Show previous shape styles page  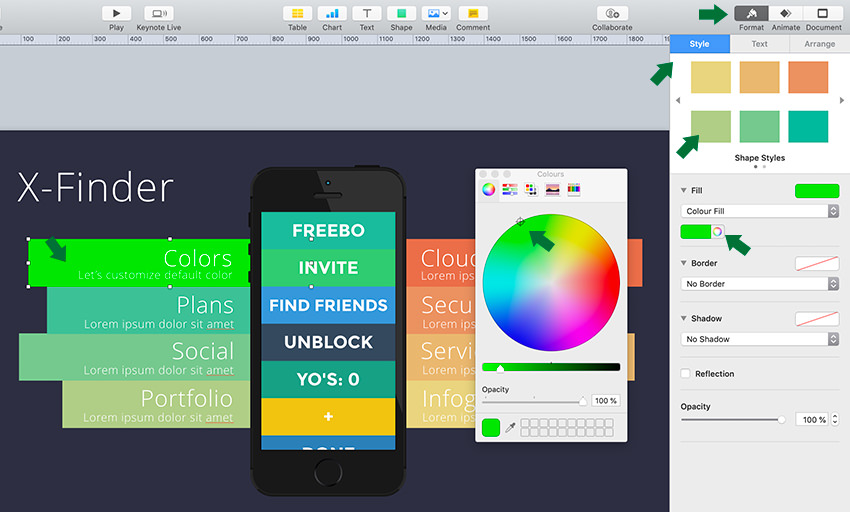(x=678, y=100)
